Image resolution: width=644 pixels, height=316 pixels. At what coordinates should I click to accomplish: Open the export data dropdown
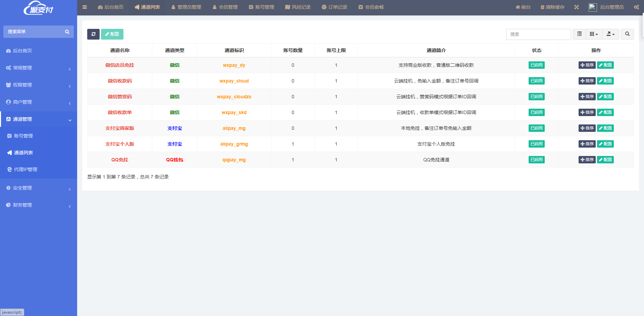point(610,34)
